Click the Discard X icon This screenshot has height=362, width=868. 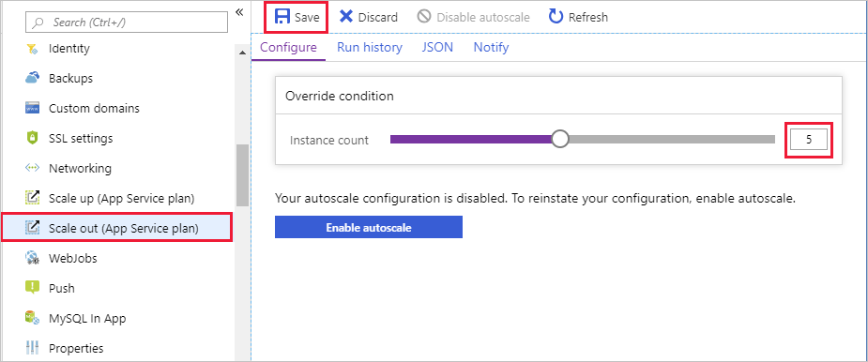[x=346, y=17]
